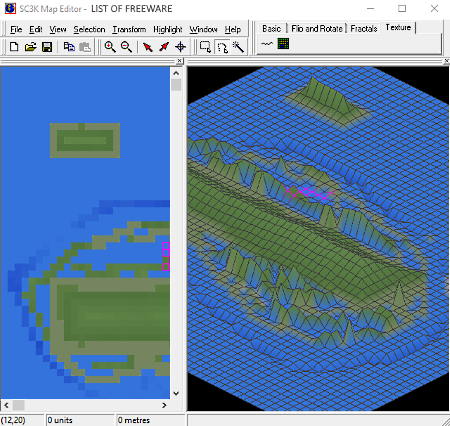Viewport: 450px width, 426px height.
Task: Switch to the Flip and Rotate tab
Action: coord(317,29)
